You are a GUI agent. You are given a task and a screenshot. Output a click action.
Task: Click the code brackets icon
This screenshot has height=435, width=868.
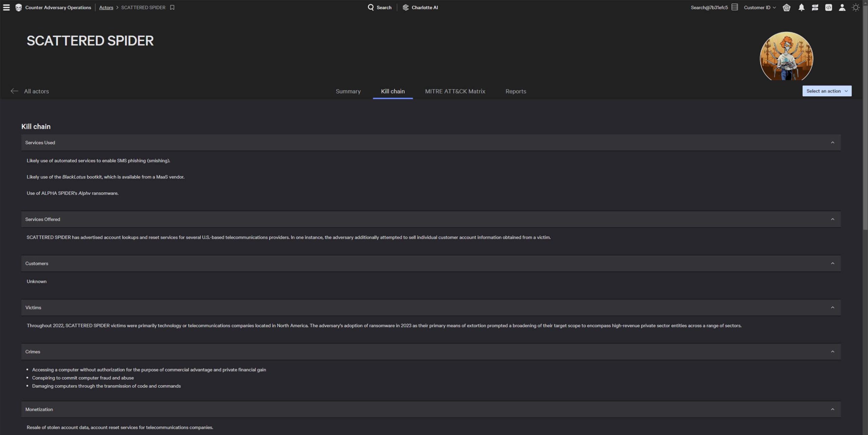828,7
